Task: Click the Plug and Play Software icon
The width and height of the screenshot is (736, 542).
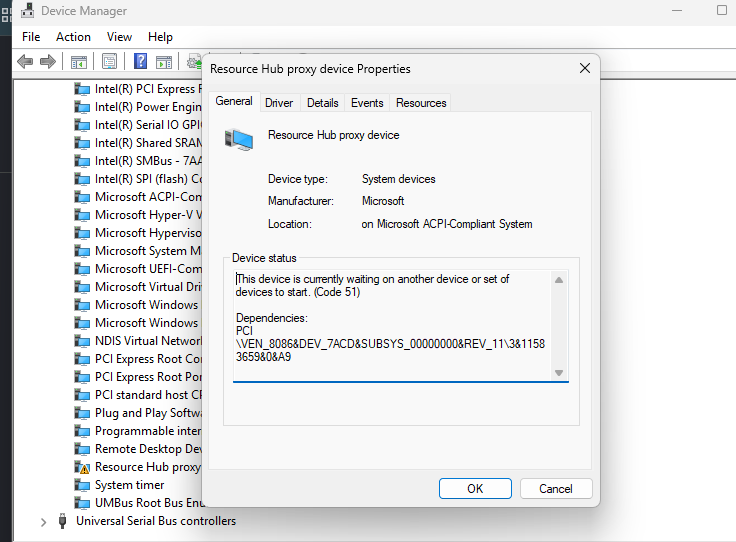Action: 82,413
